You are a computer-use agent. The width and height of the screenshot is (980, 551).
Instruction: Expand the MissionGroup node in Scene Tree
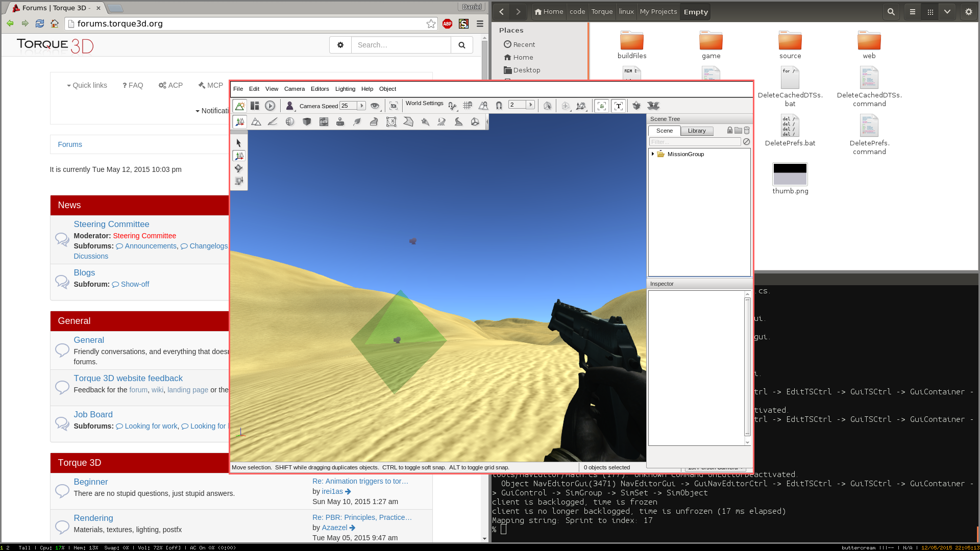[653, 154]
